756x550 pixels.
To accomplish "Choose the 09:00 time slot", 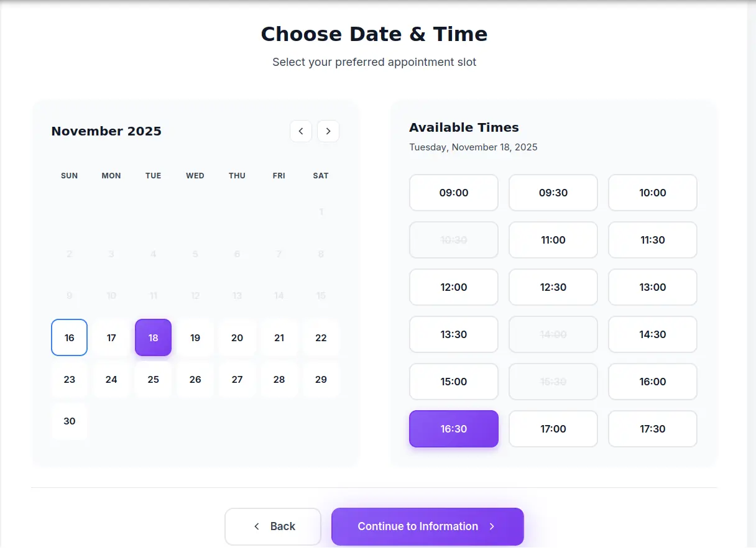I will point(453,193).
